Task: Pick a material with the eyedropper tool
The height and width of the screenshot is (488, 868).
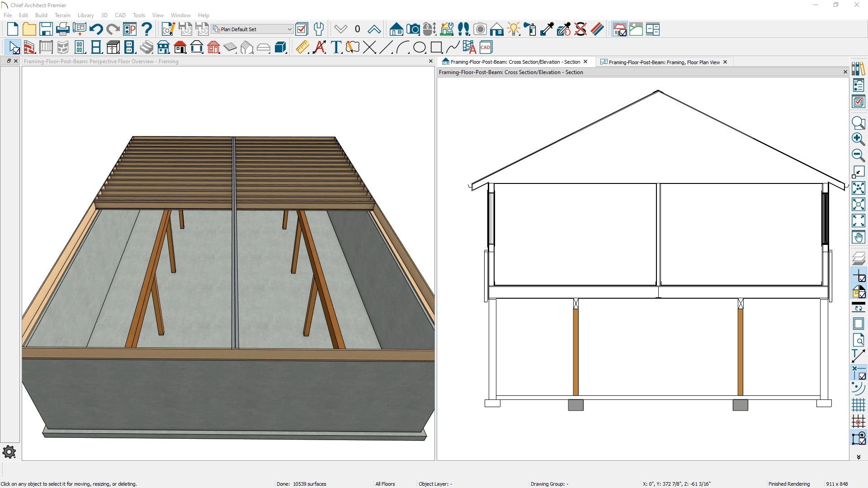Action: coord(547,28)
